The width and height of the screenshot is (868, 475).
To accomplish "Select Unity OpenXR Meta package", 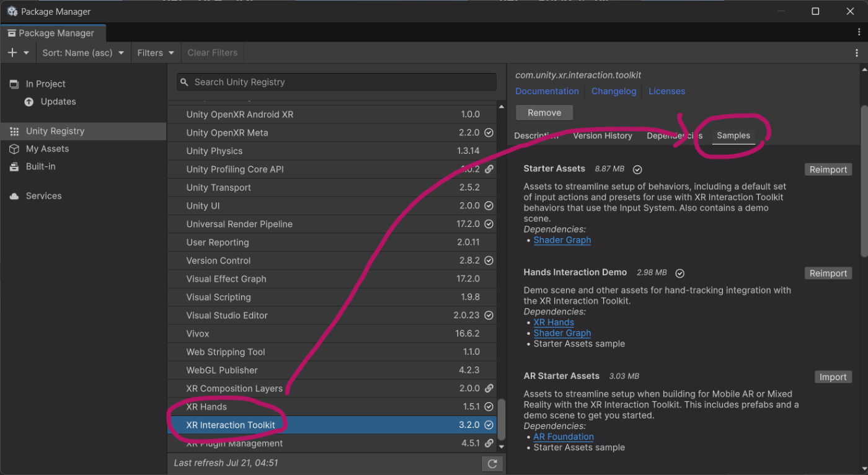I will pyautogui.click(x=332, y=133).
